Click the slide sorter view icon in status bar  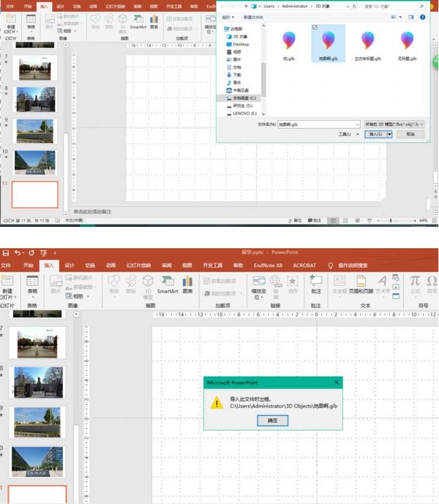pyautogui.click(x=345, y=221)
